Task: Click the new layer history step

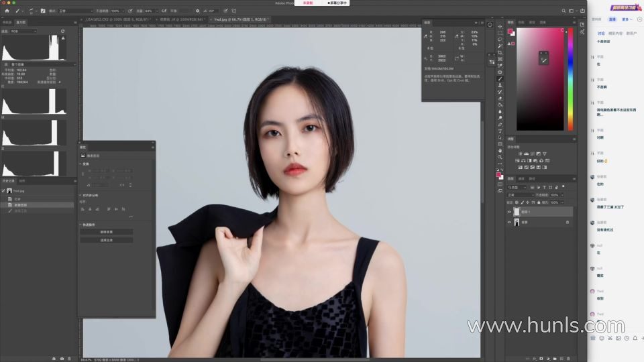Action: click(x=37, y=205)
